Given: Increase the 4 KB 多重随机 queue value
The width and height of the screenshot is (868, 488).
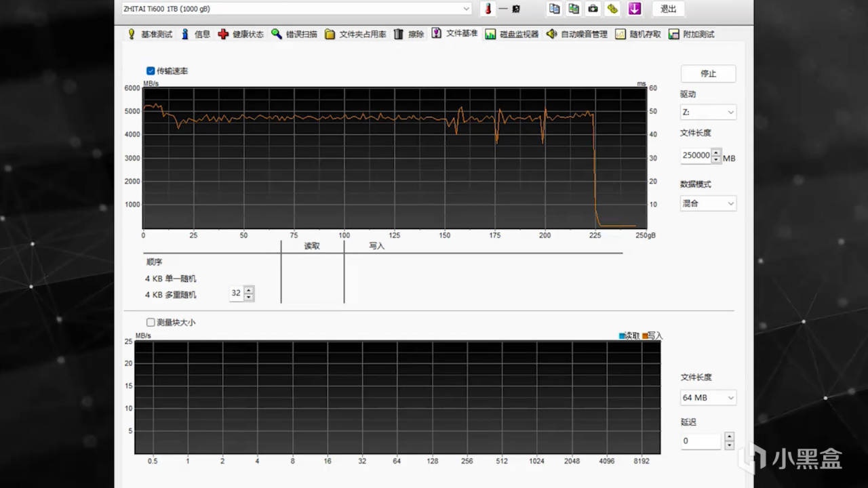Looking at the screenshot, I should (249, 290).
